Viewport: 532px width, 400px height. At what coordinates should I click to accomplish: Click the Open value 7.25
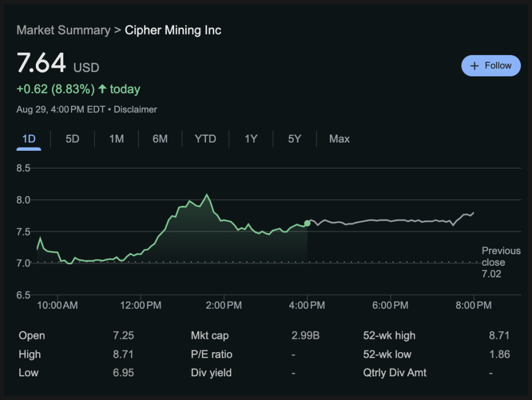(123, 336)
